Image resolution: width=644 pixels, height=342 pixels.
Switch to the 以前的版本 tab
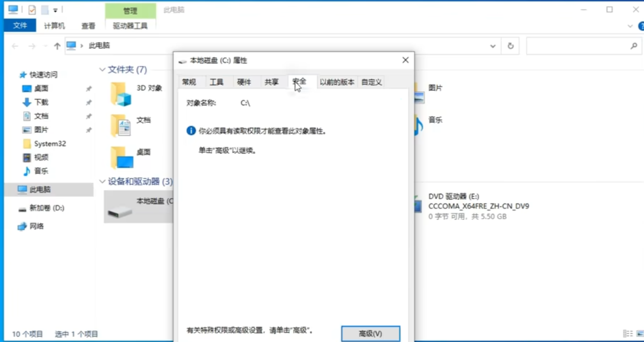[x=337, y=82]
